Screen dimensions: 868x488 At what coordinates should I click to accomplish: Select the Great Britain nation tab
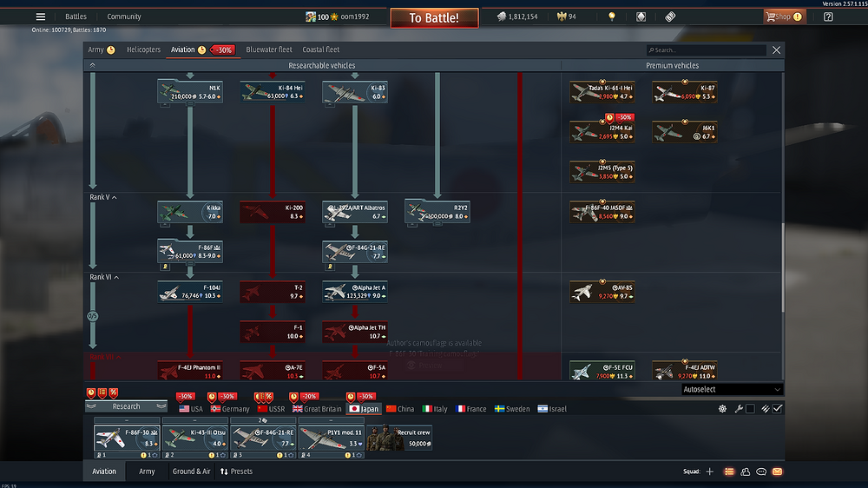pyautogui.click(x=317, y=409)
